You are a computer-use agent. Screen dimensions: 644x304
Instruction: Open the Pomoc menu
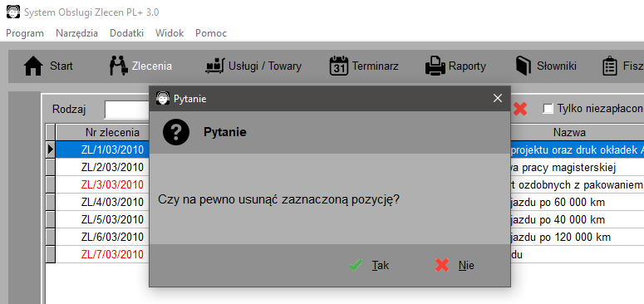211,33
